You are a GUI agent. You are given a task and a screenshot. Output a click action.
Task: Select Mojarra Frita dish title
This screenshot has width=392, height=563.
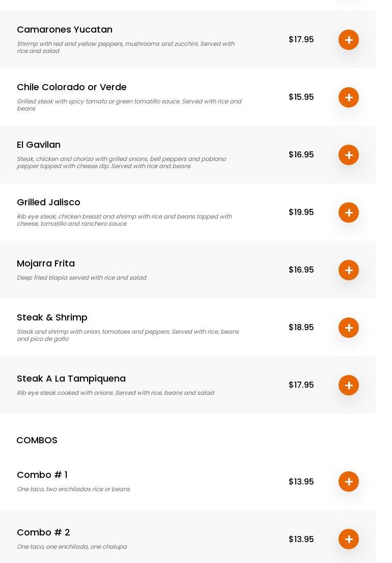[46, 263]
